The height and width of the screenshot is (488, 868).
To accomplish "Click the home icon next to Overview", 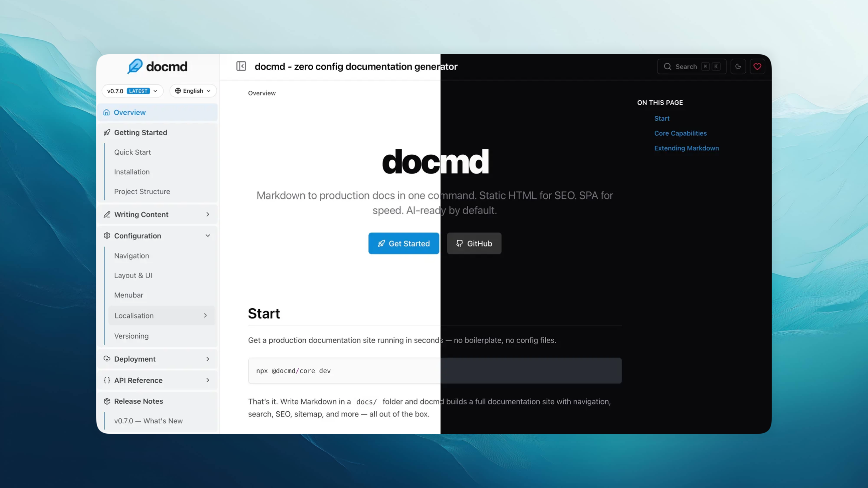I will click(x=106, y=112).
